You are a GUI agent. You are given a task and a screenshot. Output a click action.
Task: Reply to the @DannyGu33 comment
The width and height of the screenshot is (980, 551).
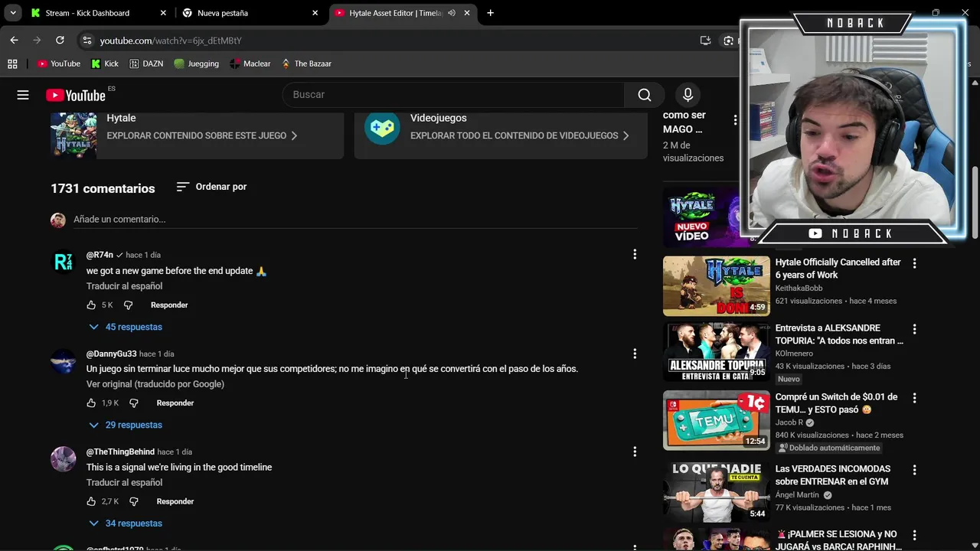click(175, 403)
